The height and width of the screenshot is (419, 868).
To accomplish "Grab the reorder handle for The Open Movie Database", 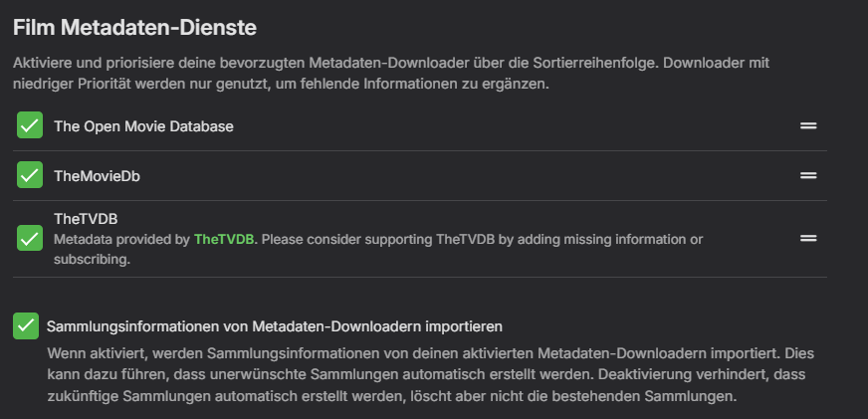I will point(808,126).
